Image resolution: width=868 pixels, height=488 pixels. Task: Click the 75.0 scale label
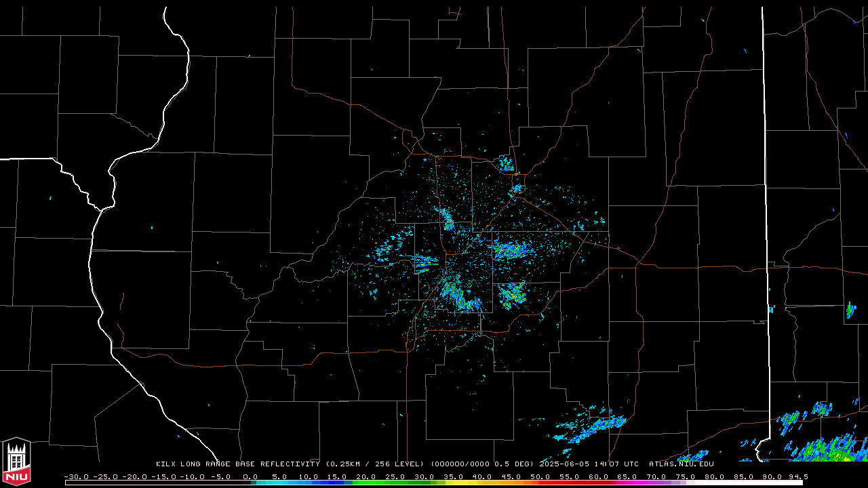point(686,477)
